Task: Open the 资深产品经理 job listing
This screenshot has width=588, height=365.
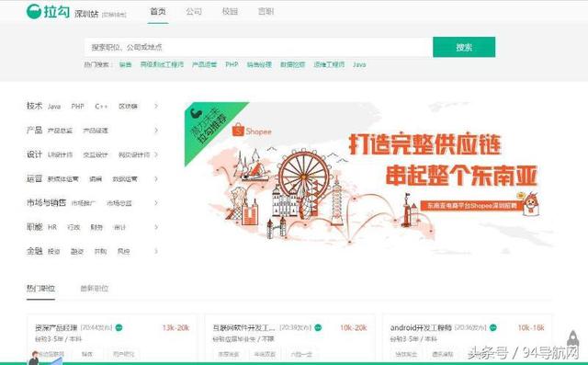Action: (56, 328)
